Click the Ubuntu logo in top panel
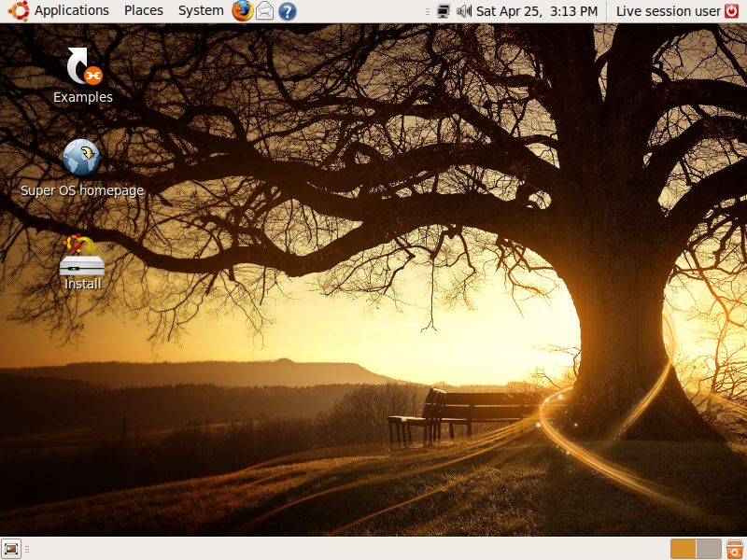Image resolution: width=747 pixels, height=560 pixels. (17, 11)
